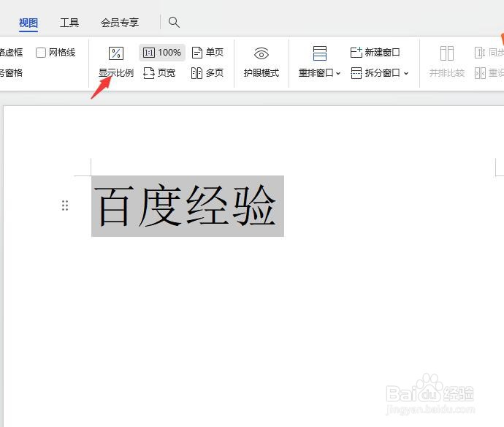Open the 显示比例 zoom ratio dialog
This screenshot has width=504, height=427.
pyautogui.click(x=116, y=62)
